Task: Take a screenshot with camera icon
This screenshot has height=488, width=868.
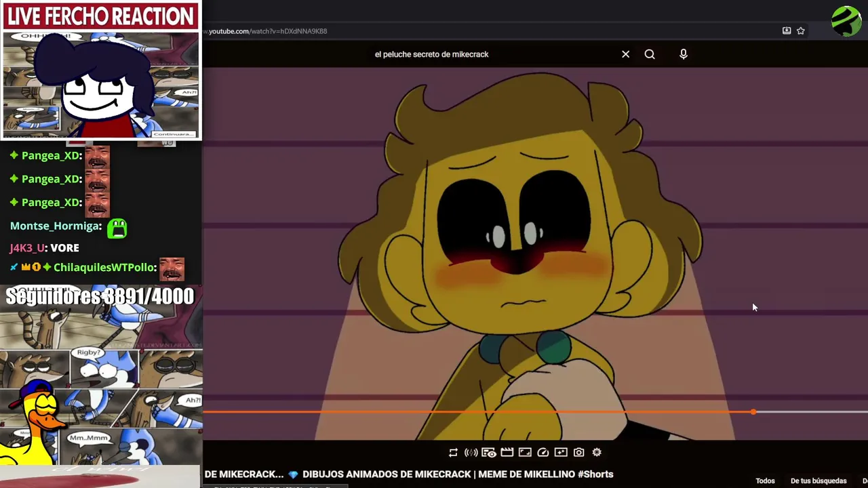Action: coord(578,452)
